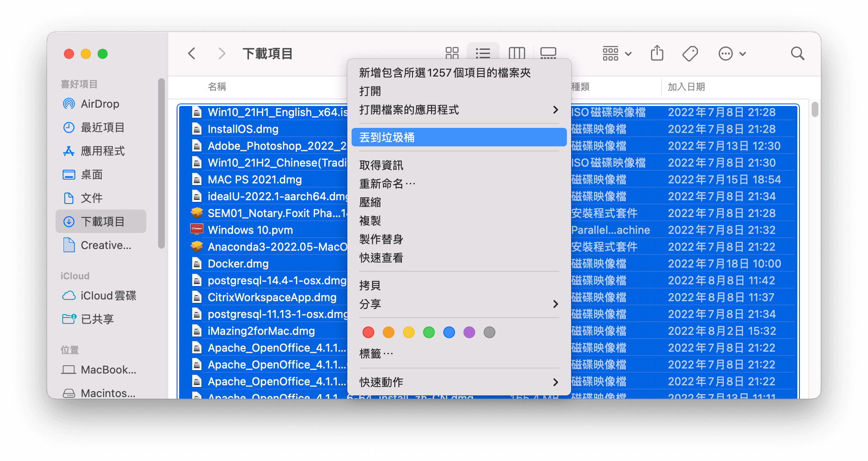Apply the gray tag color

(x=490, y=332)
